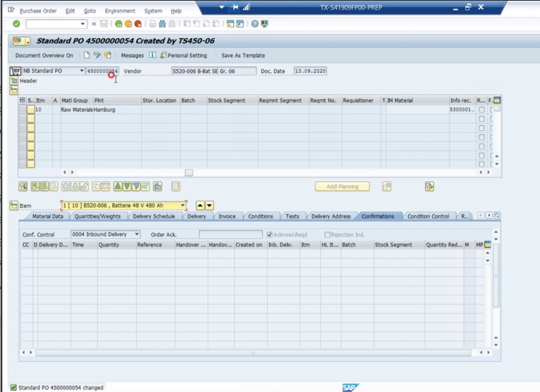Collapse the Item detail section

point(14,206)
